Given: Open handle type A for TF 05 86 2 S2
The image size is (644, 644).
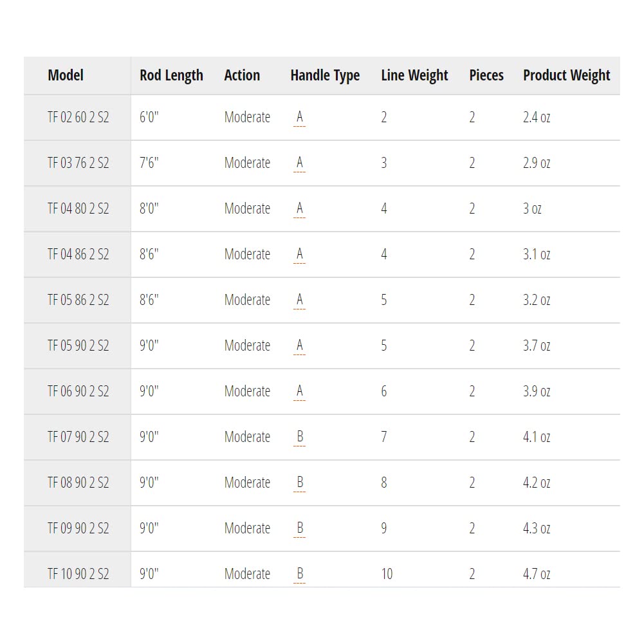Looking at the screenshot, I should pyautogui.click(x=299, y=300).
